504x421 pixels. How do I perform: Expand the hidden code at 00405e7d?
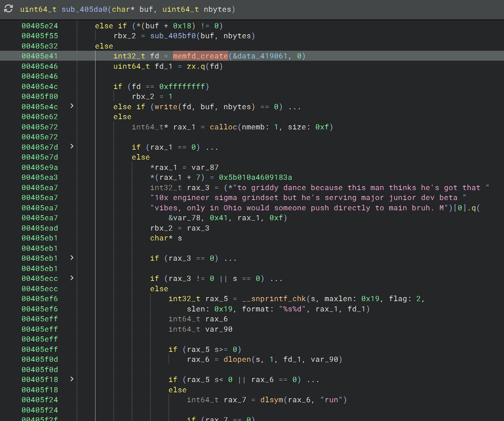[x=72, y=146]
